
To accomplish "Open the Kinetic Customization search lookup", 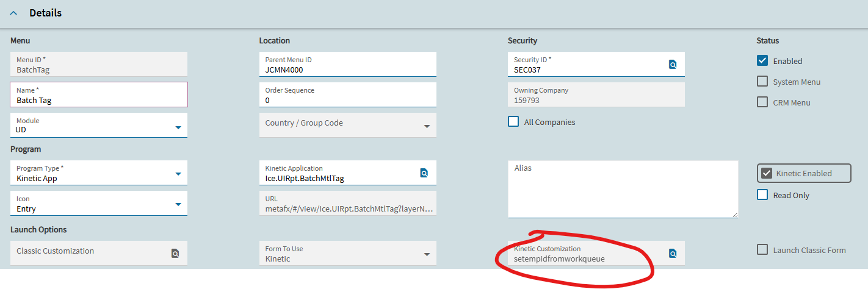I will 673,253.
